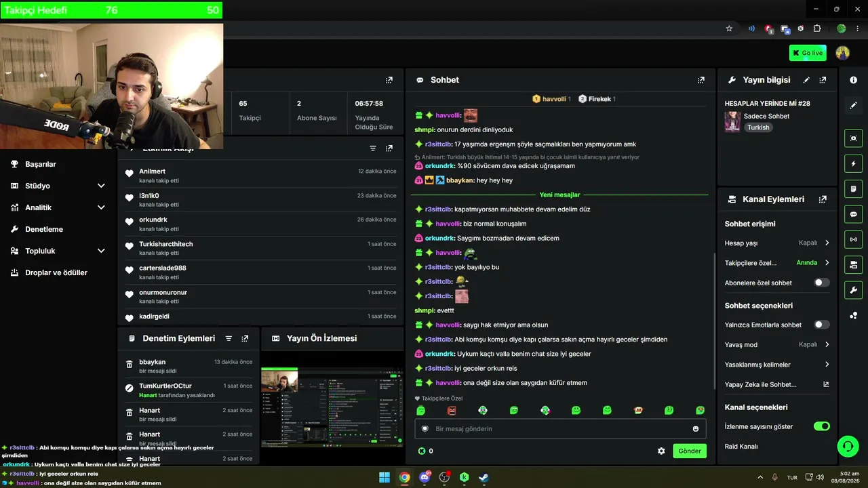This screenshot has width=868, height=488.
Task: Click the Turkish language tag
Action: [x=758, y=127]
